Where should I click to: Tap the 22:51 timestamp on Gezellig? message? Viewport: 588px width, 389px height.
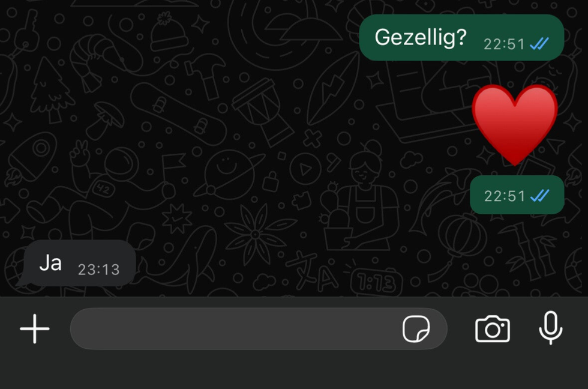coord(505,44)
